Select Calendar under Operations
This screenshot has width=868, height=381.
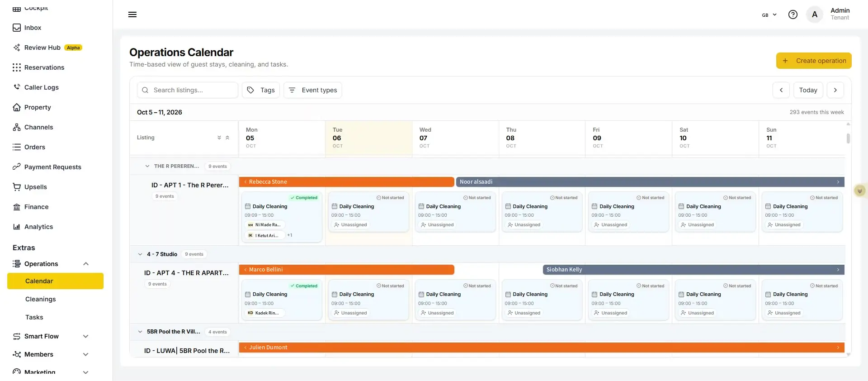coord(55,281)
